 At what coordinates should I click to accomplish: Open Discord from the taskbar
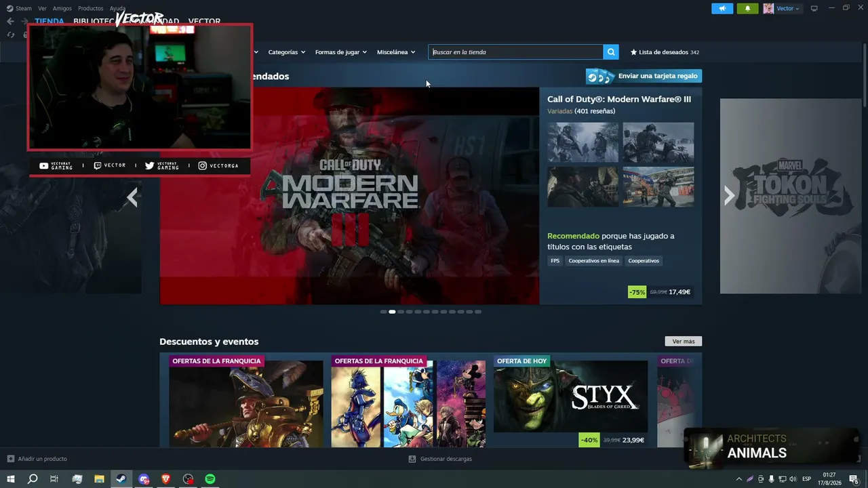point(144,479)
